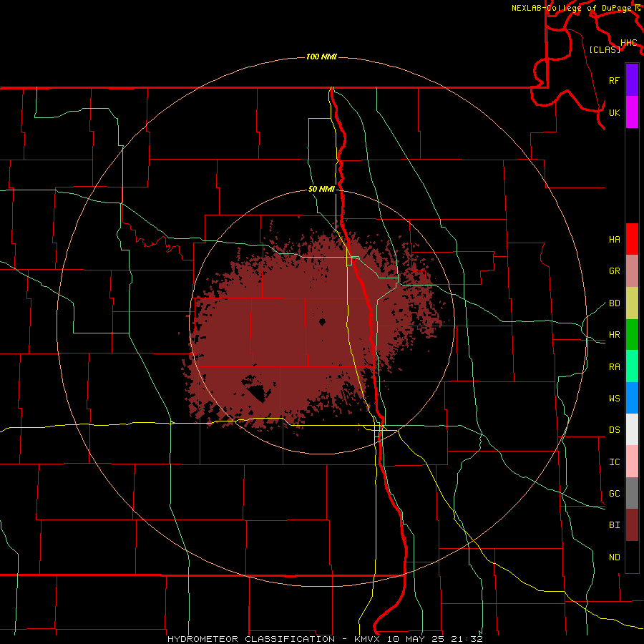This screenshot has height=644, width=644.
Task: Click the WS blue legend swatch
Action: coord(632,398)
